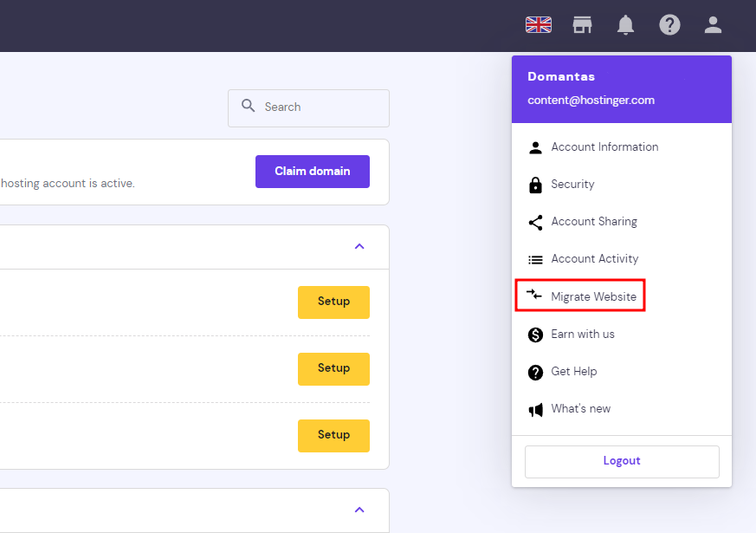Click the 'hosting account is active.' text
This screenshot has height=533, width=756.
(68, 183)
